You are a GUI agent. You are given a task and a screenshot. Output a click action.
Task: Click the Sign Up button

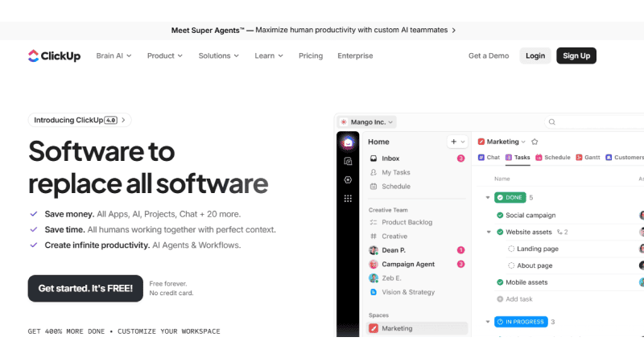[576, 56]
